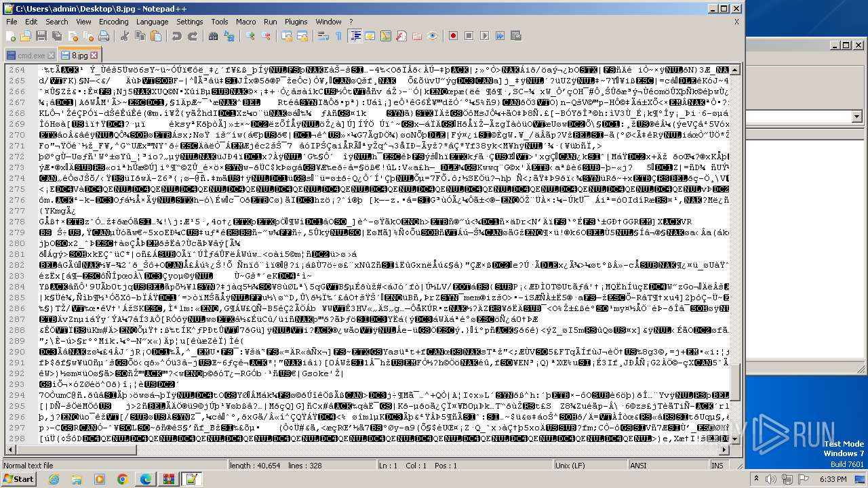The height and width of the screenshot is (488, 868).
Task: Open the Tools menu
Action: coord(220,22)
